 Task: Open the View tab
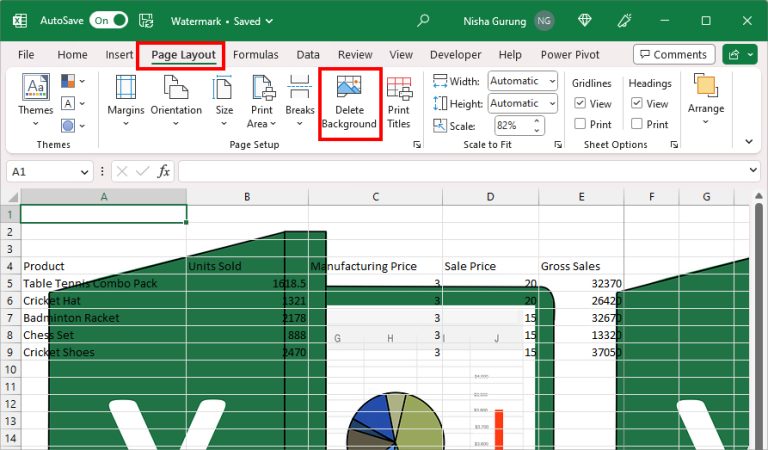[401, 54]
